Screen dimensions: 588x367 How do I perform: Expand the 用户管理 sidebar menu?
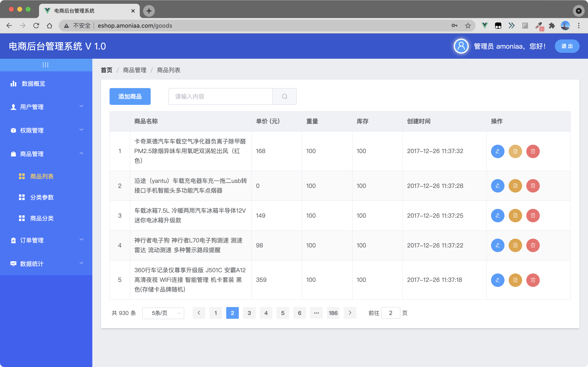click(x=46, y=107)
